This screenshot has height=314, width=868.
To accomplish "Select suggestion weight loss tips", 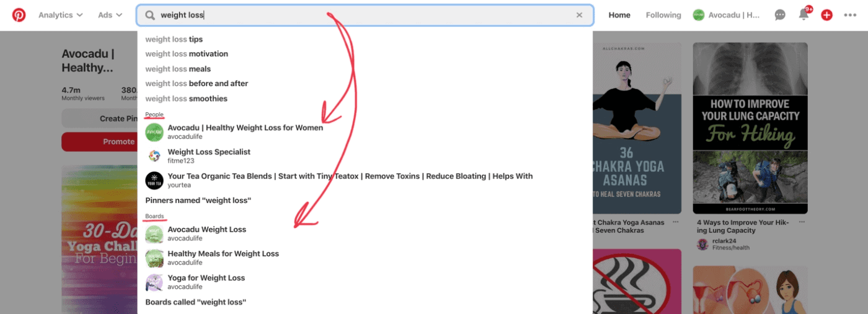I will (174, 39).
